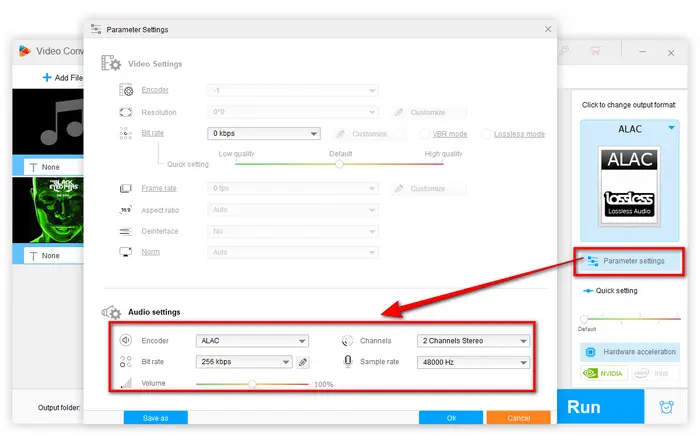Open the Sample rate 48000 Hz dropdown

coord(474,362)
